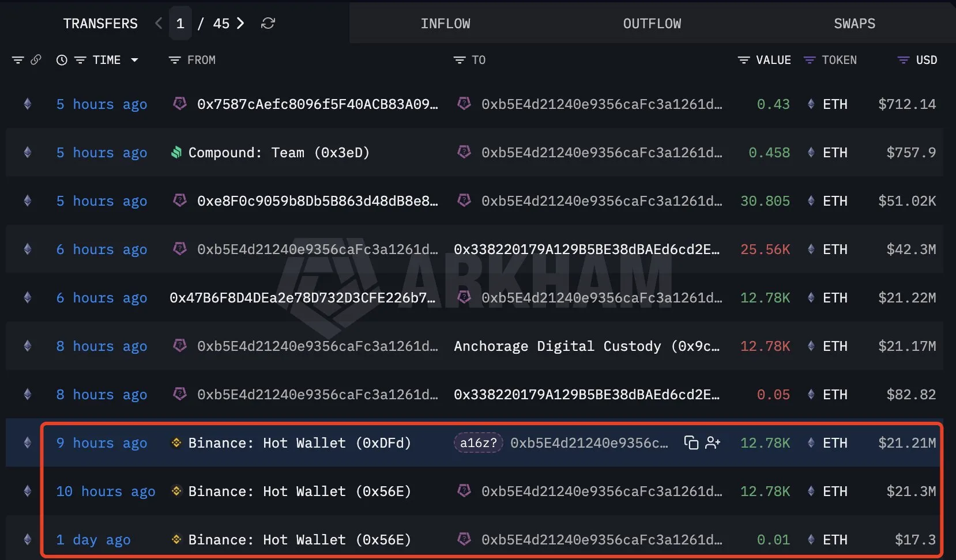The image size is (956, 560).
Task: Click the USD amount $21.21M
Action: (907, 443)
